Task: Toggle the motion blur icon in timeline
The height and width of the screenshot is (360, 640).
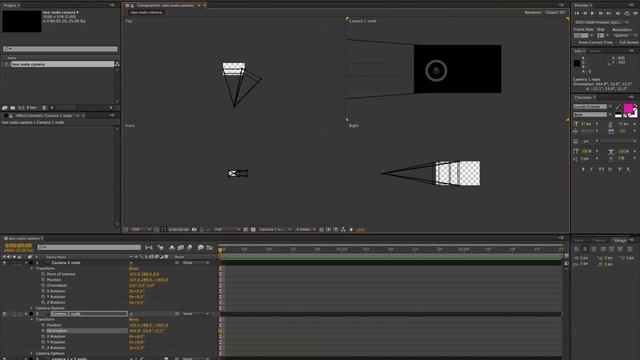Action: click(x=189, y=247)
